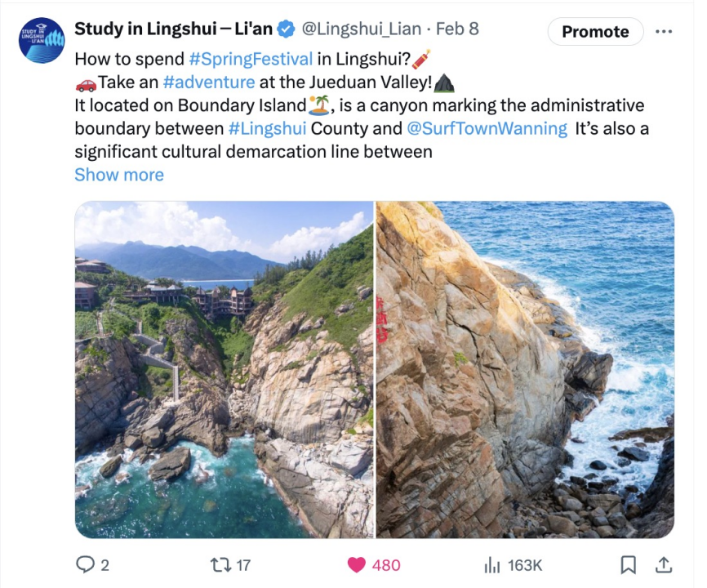Viewport: 707px width, 588px height.
Task: Click the Study in Lingshui profile avatar
Action: [42, 40]
